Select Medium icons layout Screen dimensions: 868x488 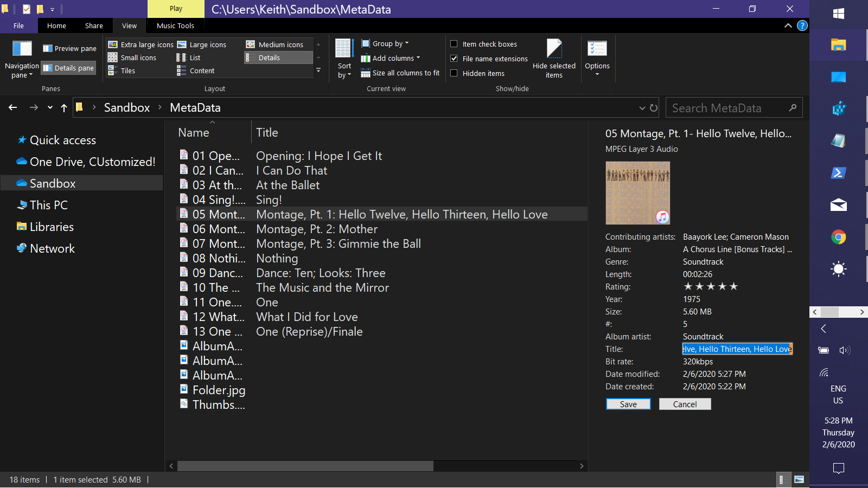click(x=275, y=44)
